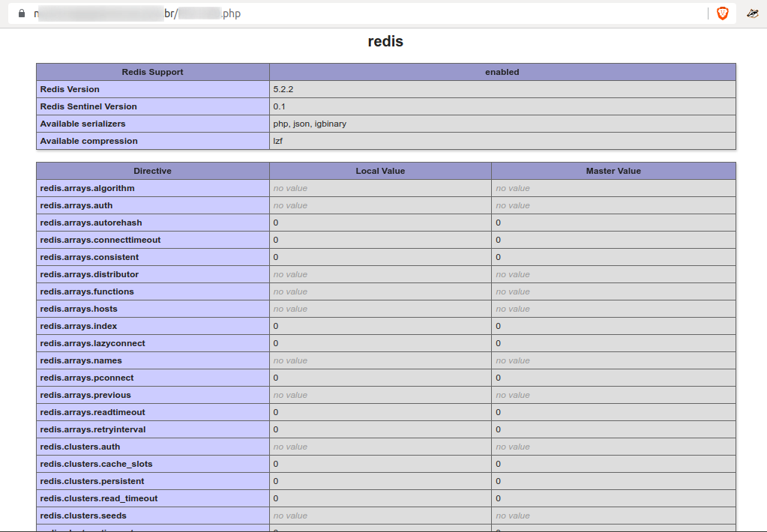This screenshot has width=767, height=532.
Task: Select the 'redis.arrays.index' directive
Action: [x=79, y=326]
